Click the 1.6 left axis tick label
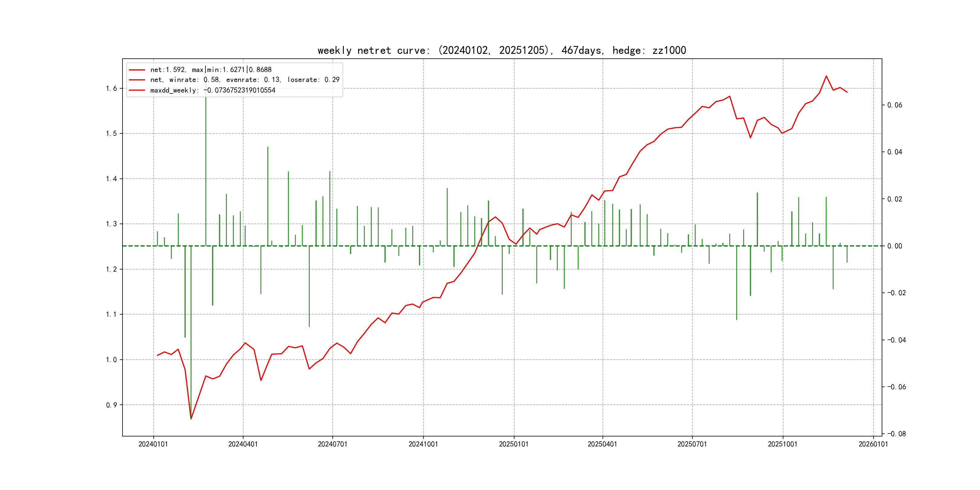 tap(111, 89)
